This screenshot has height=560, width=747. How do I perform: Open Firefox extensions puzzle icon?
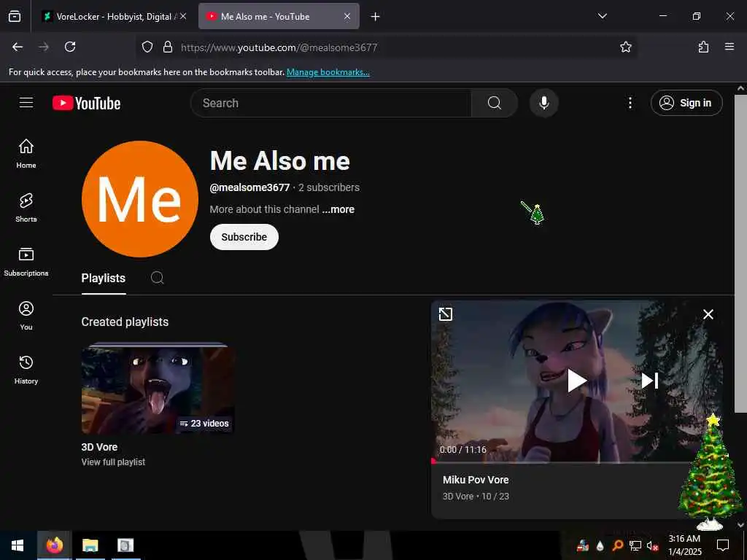coord(703,47)
